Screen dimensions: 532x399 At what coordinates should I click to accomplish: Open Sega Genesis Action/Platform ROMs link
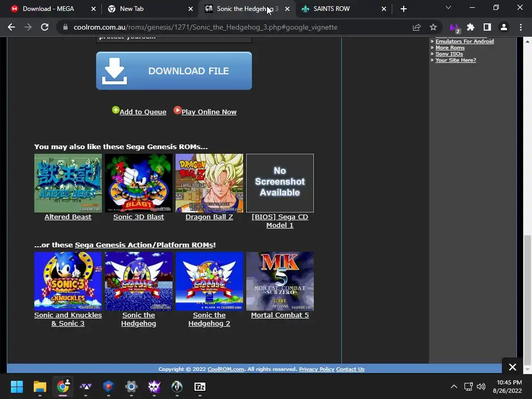pyautogui.click(x=144, y=245)
